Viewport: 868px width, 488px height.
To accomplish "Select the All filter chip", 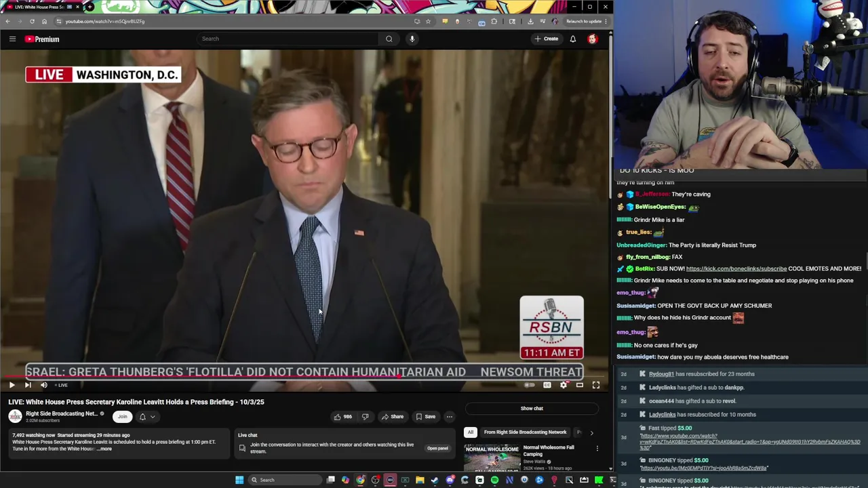I will [470, 432].
